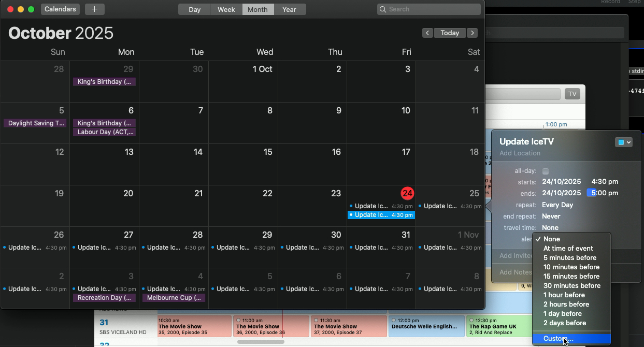Choose Custom… alert option
Screen dimensions: 644x347
pyautogui.click(x=571, y=339)
